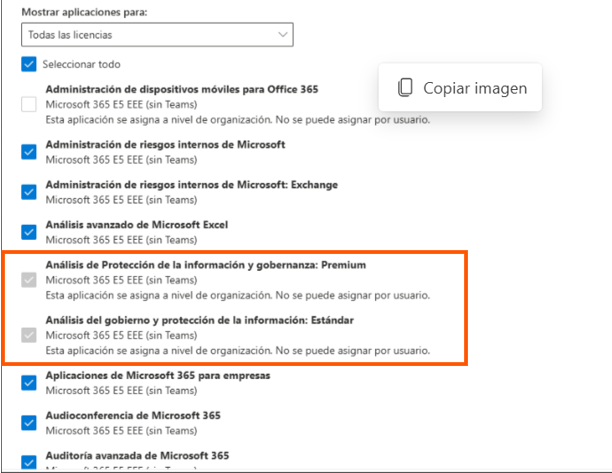The width and height of the screenshot is (612, 473).
Task: Uncheck 'Administración de riesgos internos de Microsoft' checkbox
Action: click(x=29, y=152)
